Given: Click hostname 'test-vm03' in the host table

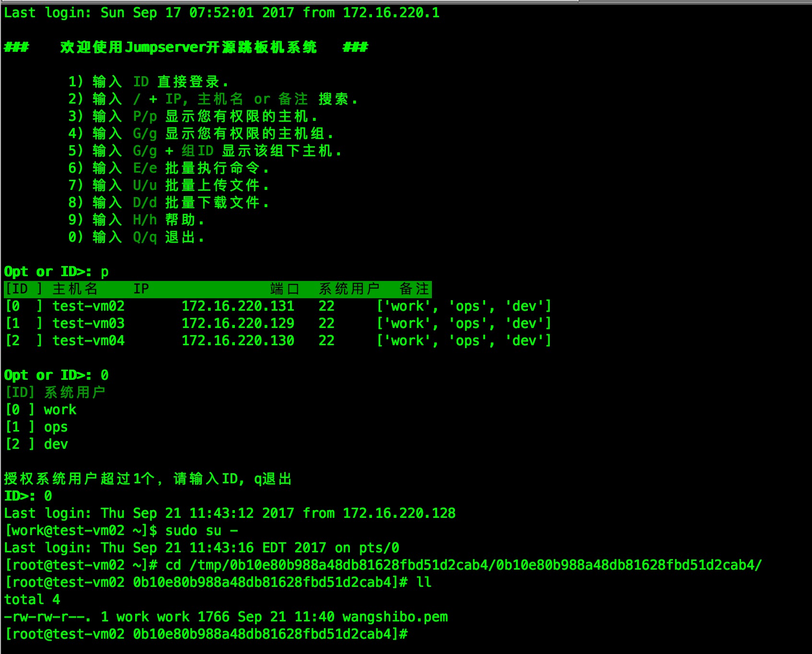Looking at the screenshot, I should click(x=89, y=323).
